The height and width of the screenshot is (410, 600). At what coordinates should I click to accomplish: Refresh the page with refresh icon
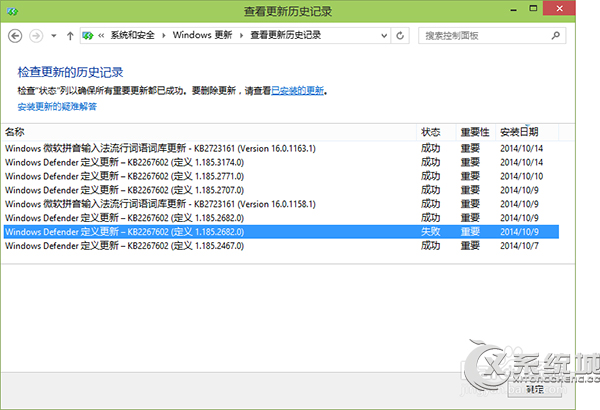pyautogui.click(x=400, y=36)
